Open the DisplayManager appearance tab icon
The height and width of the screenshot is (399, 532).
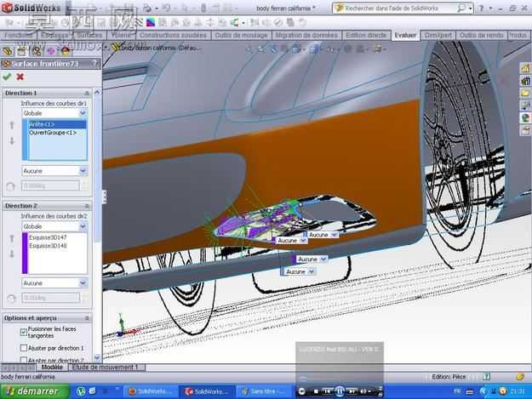coord(66,51)
